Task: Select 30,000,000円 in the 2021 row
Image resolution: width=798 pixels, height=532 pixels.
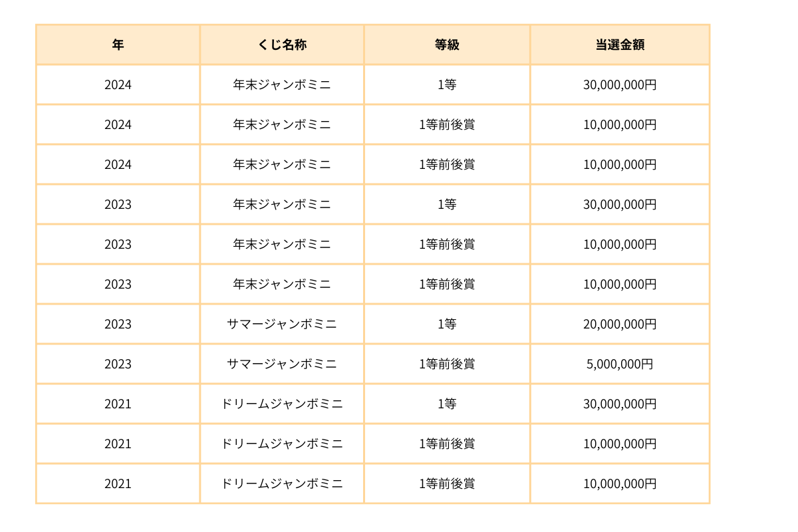Action: point(620,404)
